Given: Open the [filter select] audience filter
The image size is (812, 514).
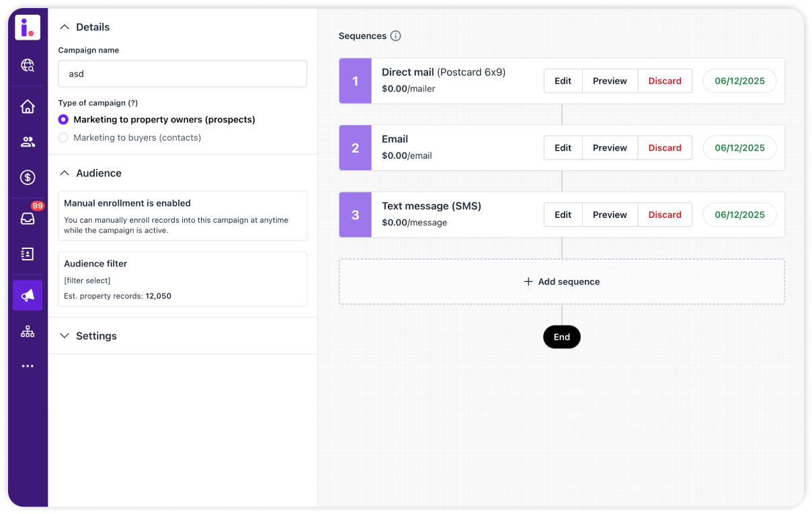Looking at the screenshot, I should 87,281.
